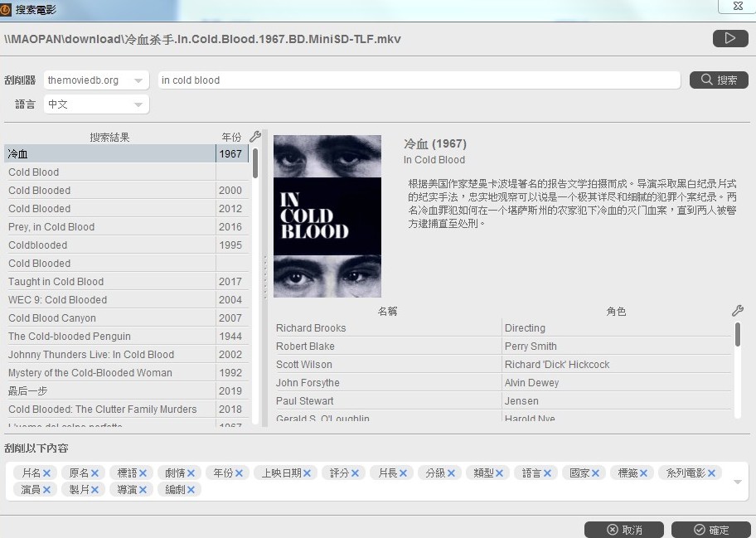
Task: Remove the 評分 tag
Action: (356, 473)
